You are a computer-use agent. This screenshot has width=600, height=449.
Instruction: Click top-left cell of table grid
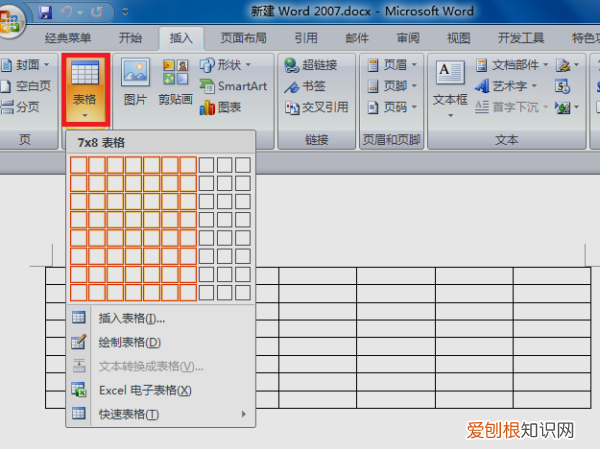tap(78, 165)
